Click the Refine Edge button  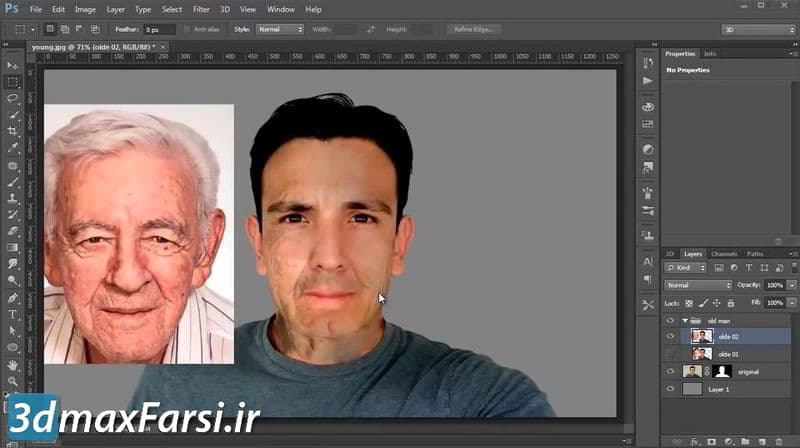click(473, 29)
